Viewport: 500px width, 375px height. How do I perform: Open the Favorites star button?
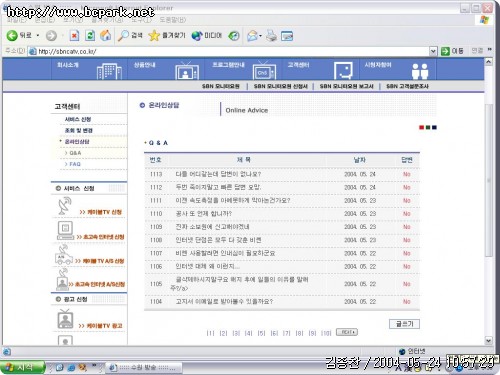point(167,35)
